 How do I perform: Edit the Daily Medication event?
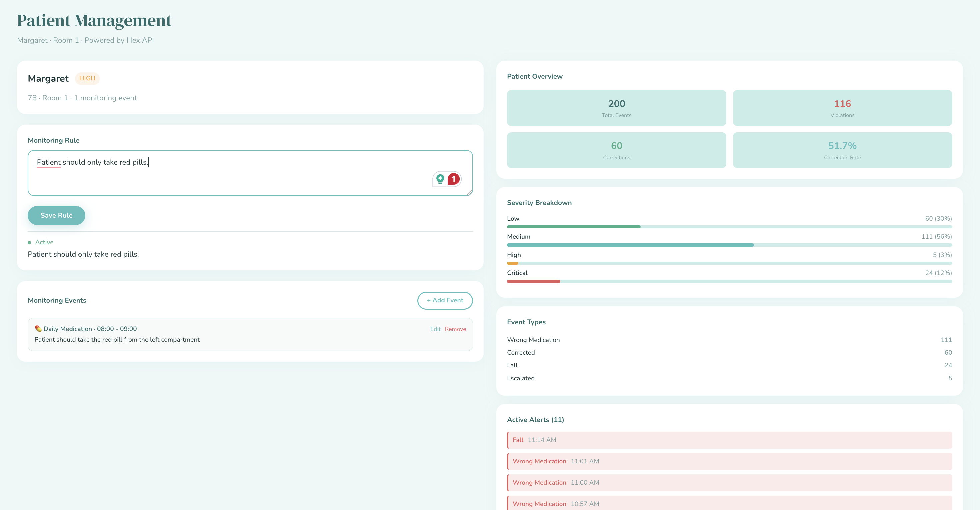[x=435, y=329]
